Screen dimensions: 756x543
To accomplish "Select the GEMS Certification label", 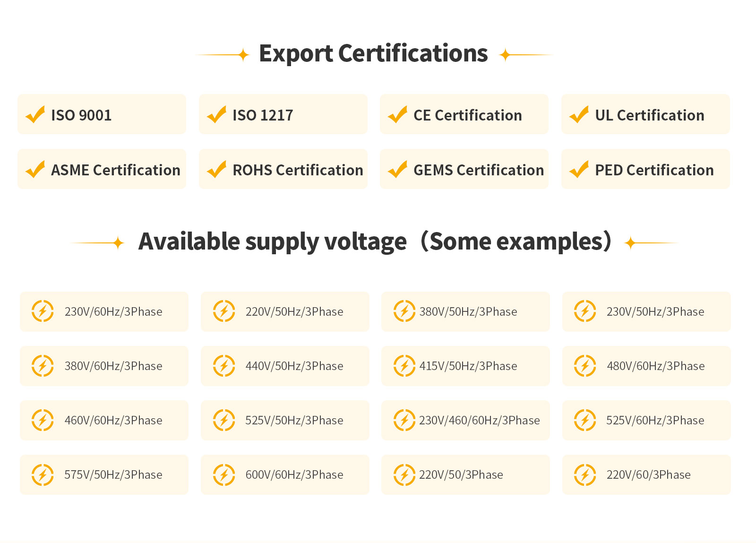I will click(478, 170).
